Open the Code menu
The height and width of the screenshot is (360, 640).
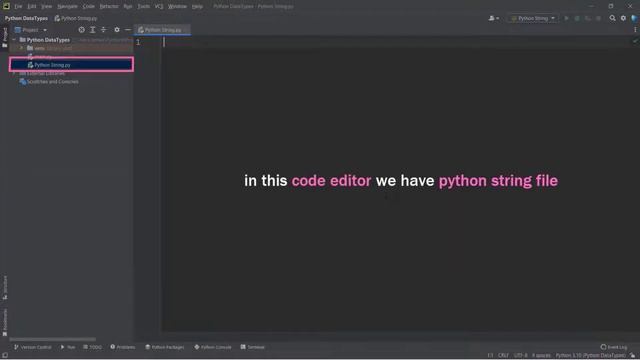[89, 7]
